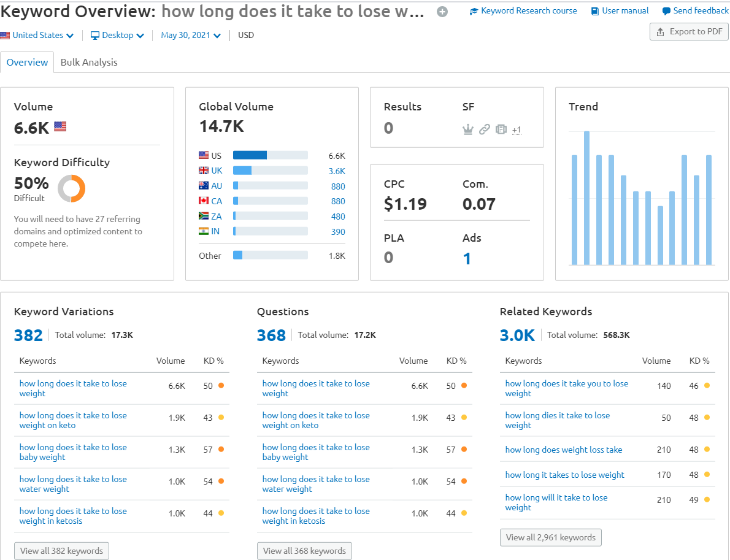The height and width of the screenshot is (560, 730).
Task: Click the Keywords column header in Keyword Variations
Action: click(x=37, y=361)
